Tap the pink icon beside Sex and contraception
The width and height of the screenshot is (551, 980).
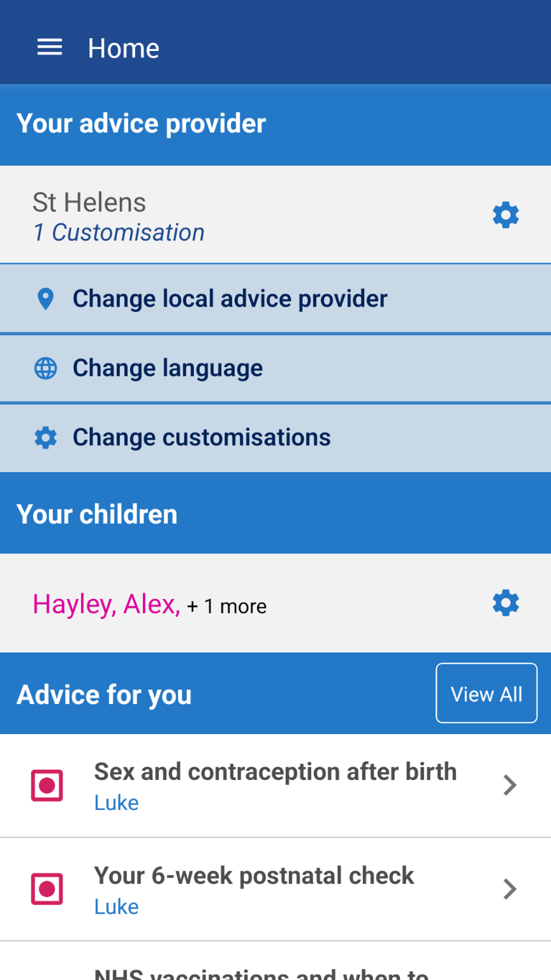coord(47,785)
